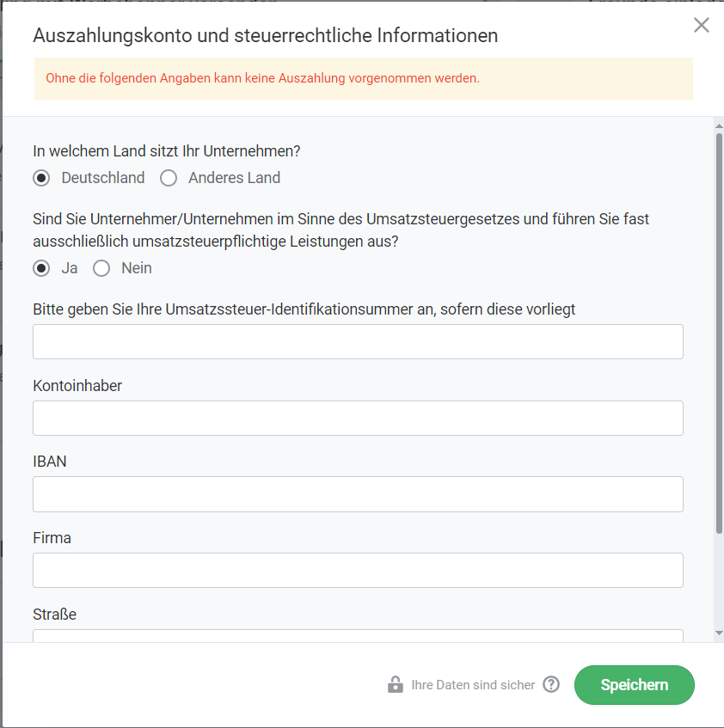
Task: Click the help question mark icon
Action: click(551, 684)
